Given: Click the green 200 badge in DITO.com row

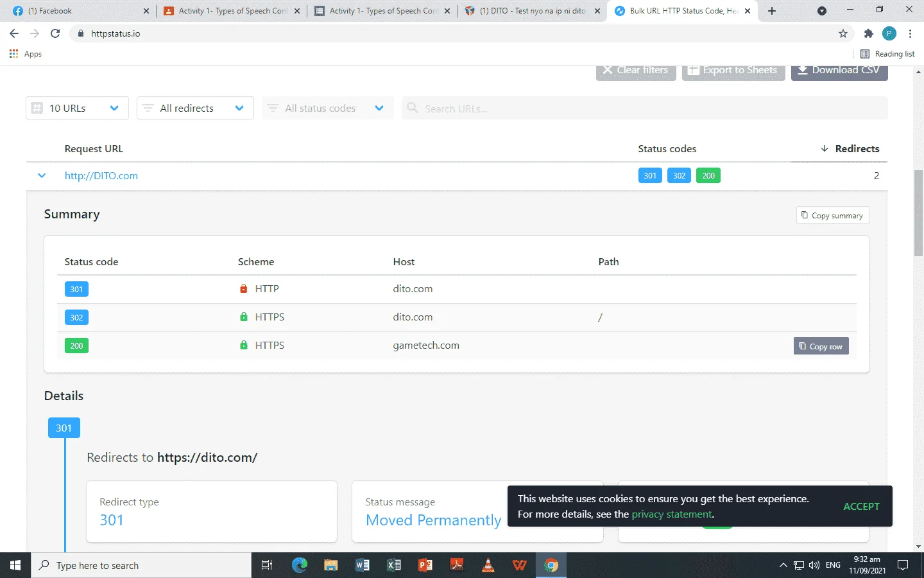Looking at the screenshot, I should pos(708,175).
